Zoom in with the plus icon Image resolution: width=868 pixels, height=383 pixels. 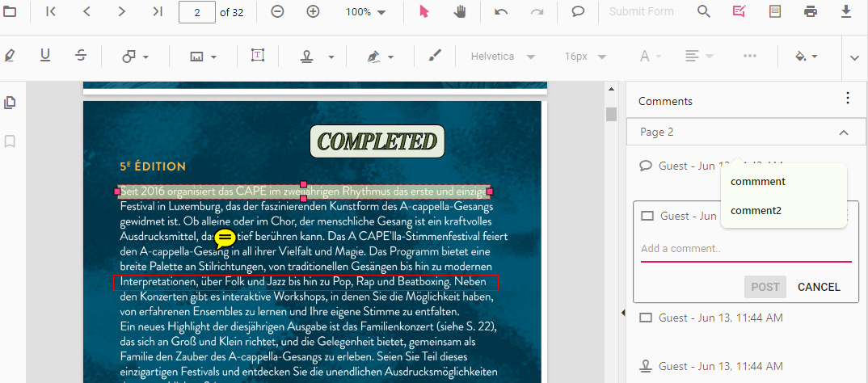tap(314, 11)
